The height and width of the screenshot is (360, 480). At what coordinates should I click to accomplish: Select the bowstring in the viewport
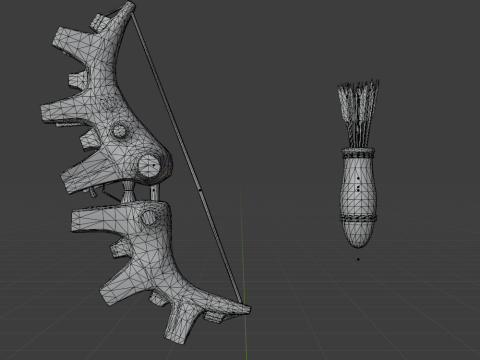[x=187, y=157]
